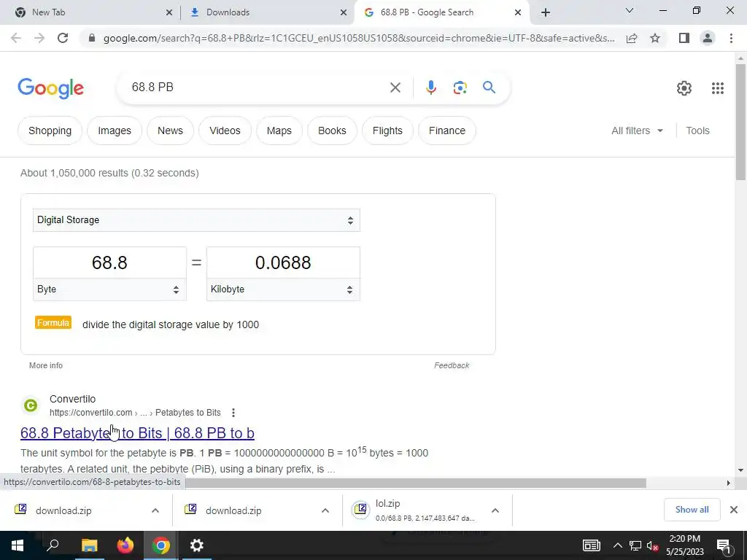Viewport: 747px width, 560px height.
Task: Filter results by Shopping
Action: [50, 131]
